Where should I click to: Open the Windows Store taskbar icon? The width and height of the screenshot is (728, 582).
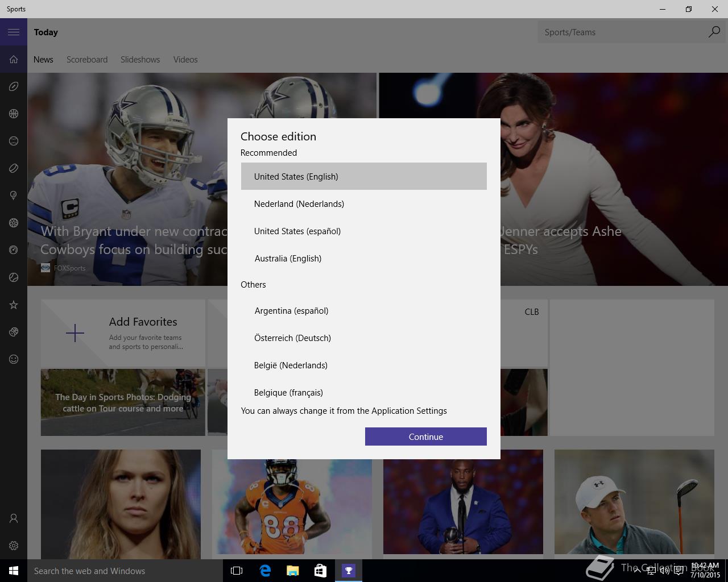320,571
